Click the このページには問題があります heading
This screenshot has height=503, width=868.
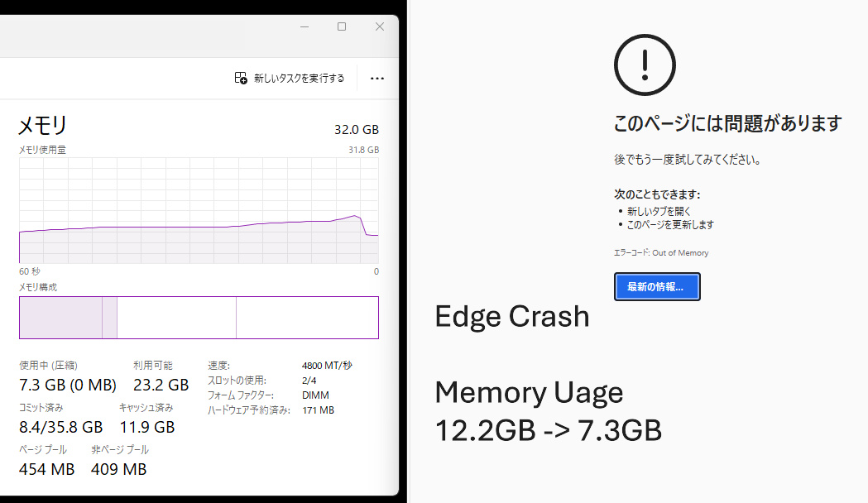click(x=727, y=124)
